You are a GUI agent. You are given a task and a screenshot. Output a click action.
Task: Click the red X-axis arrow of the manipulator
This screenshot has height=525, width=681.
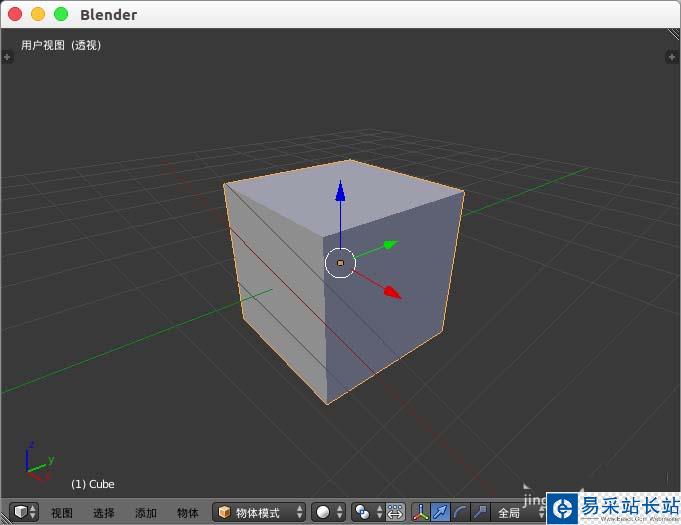pos(393,292)
